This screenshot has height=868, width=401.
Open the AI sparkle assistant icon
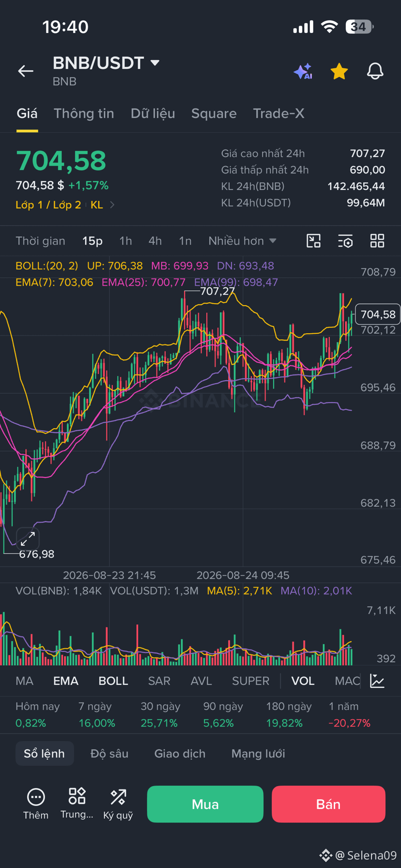pyautogui.click(x=303, y=71)
